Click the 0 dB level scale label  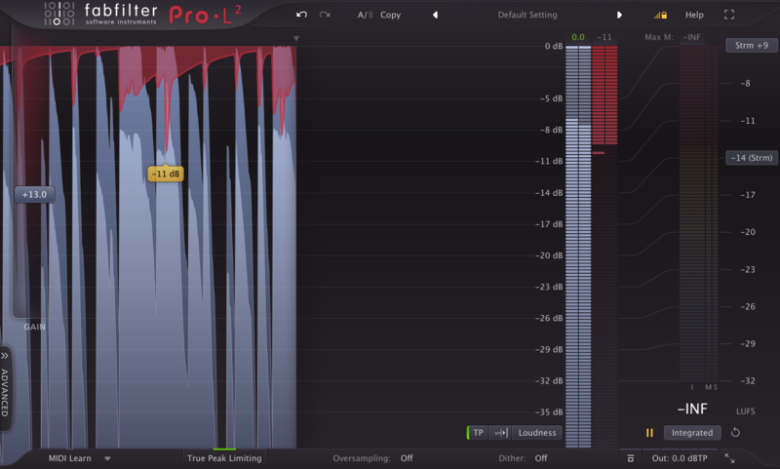coord(554,46)
